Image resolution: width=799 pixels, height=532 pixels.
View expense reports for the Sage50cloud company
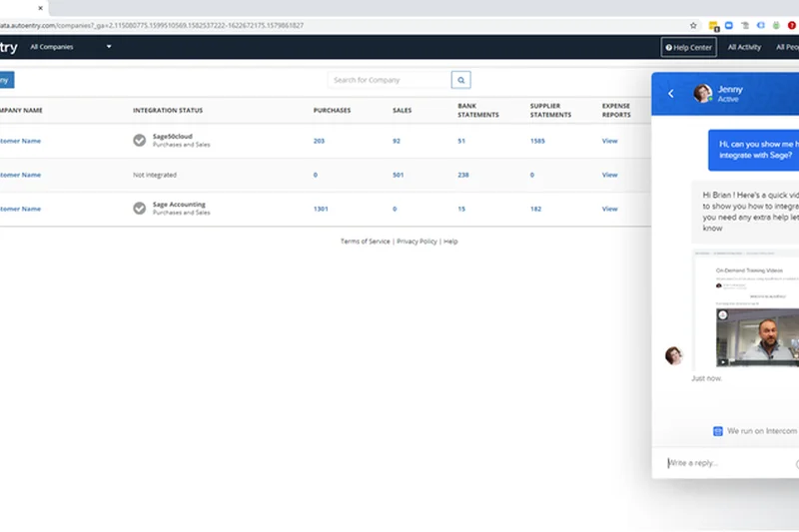coord(609,141)
